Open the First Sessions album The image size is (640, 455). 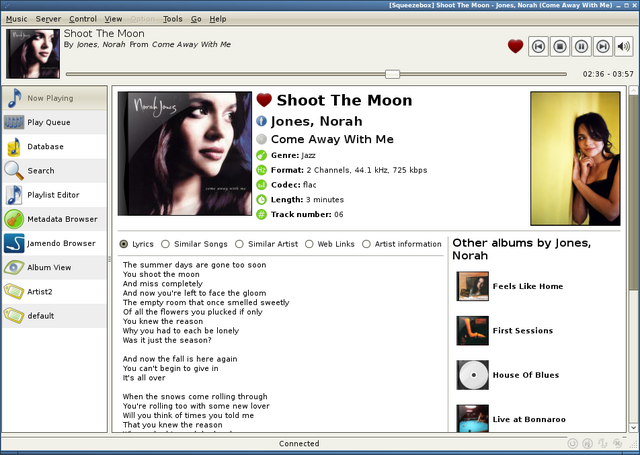pyautogui.click(x=523, y=331)
